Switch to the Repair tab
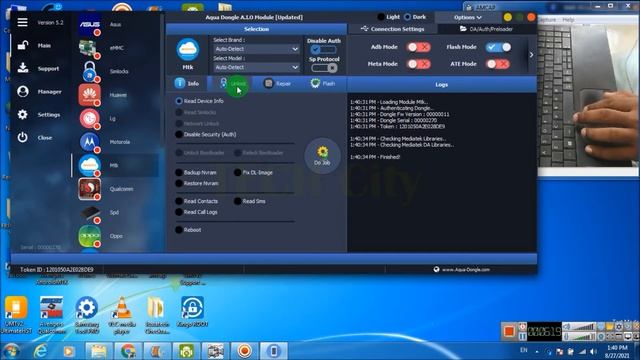Viewport: 640px width, 360px height. (x=278, y=84)
